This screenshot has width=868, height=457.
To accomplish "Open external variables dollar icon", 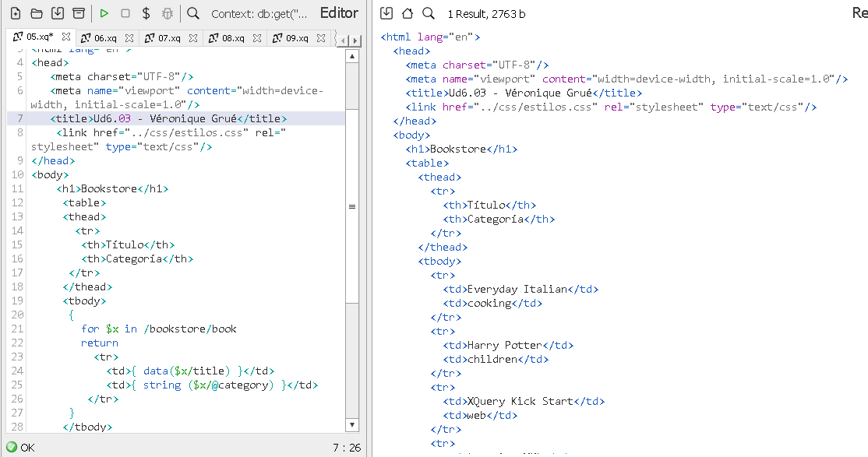I will 146,13.
